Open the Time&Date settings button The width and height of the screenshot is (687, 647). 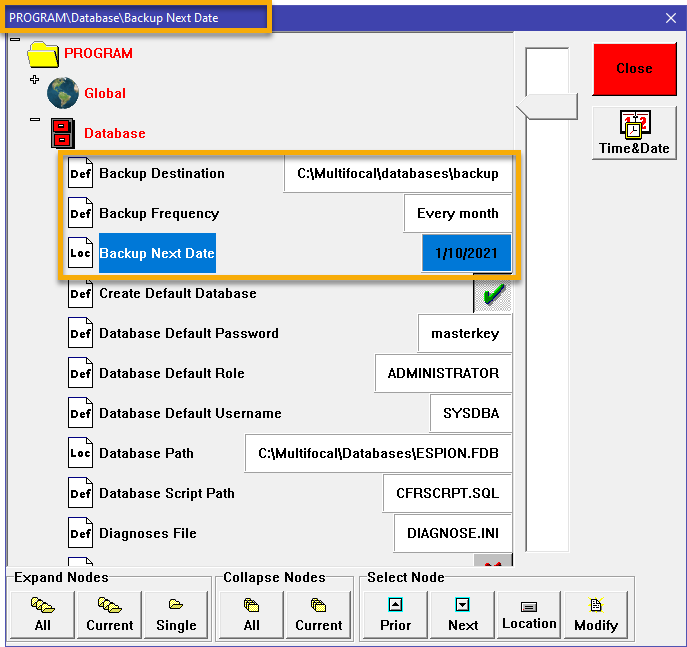click(x=634, y=133)
